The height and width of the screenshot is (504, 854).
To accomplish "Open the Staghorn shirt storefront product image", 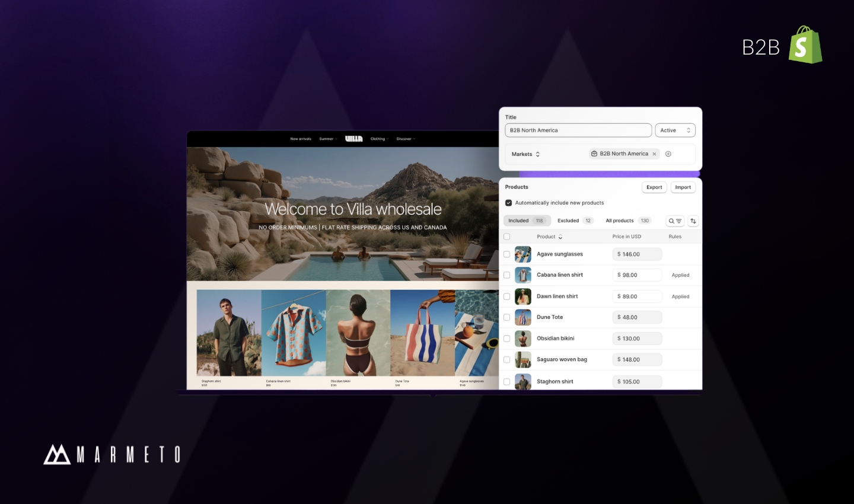I will point(229,333).
